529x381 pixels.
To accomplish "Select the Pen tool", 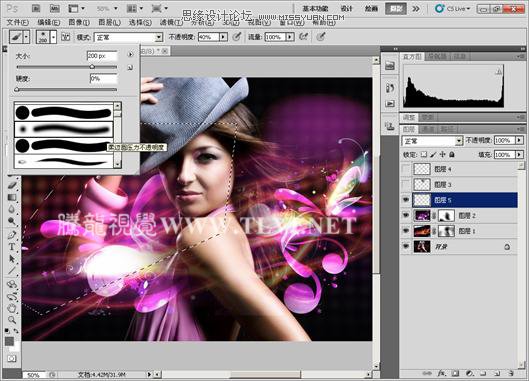I will (12, 235).
